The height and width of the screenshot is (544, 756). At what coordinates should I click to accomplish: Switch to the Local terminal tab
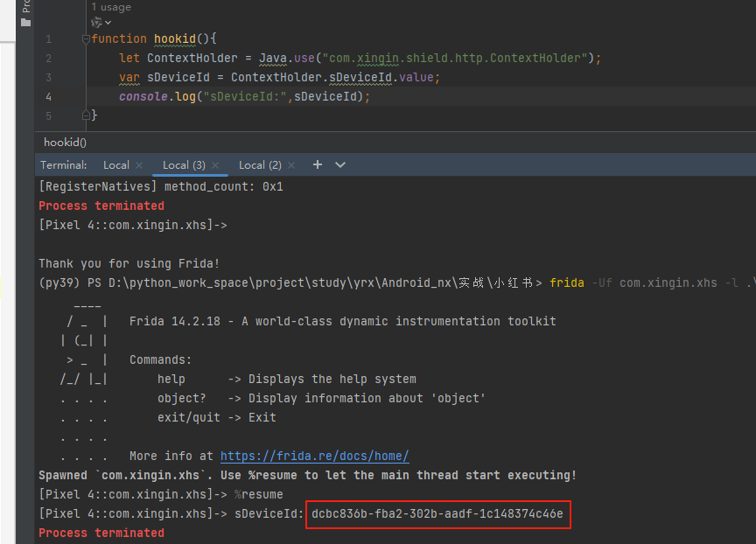[116, 164]
